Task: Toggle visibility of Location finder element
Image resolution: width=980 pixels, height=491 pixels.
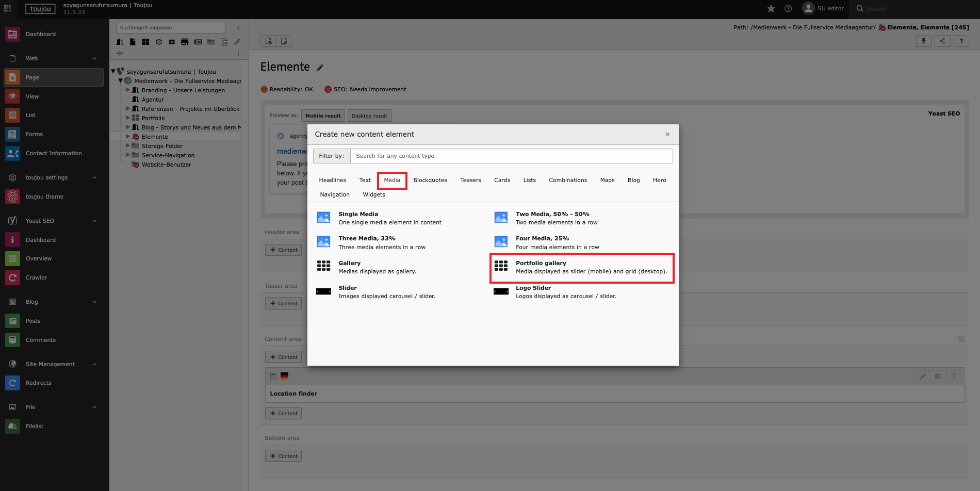Action: tap(938, 376)
